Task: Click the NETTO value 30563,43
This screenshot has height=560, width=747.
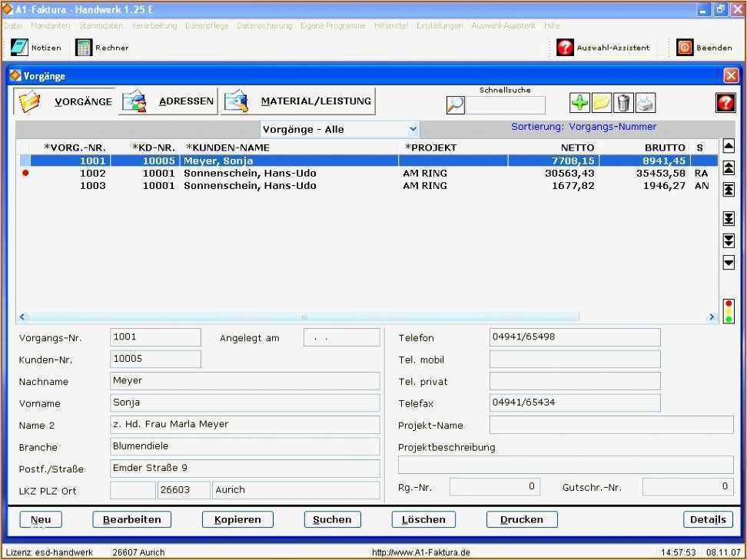Action: [569, 174]
